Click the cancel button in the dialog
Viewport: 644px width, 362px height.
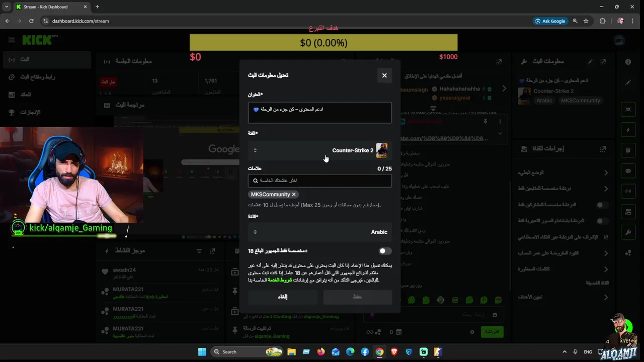point(283,297)
